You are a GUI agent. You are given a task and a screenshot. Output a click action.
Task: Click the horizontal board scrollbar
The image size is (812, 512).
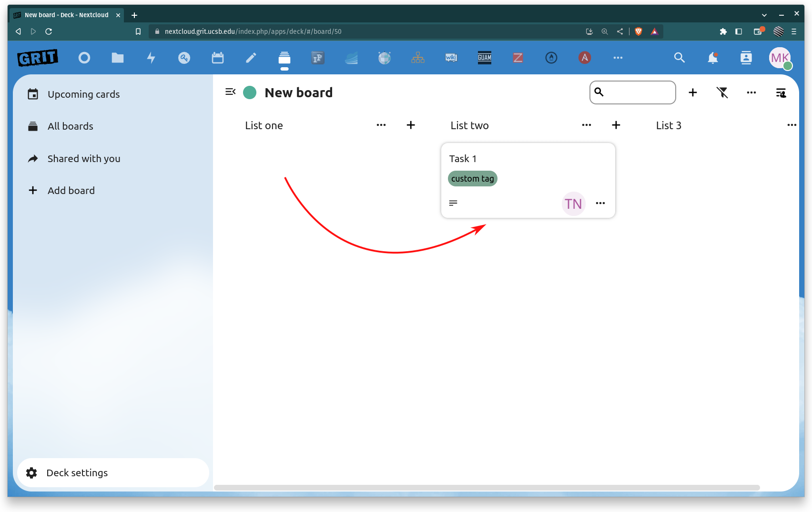tap(487, 488)
